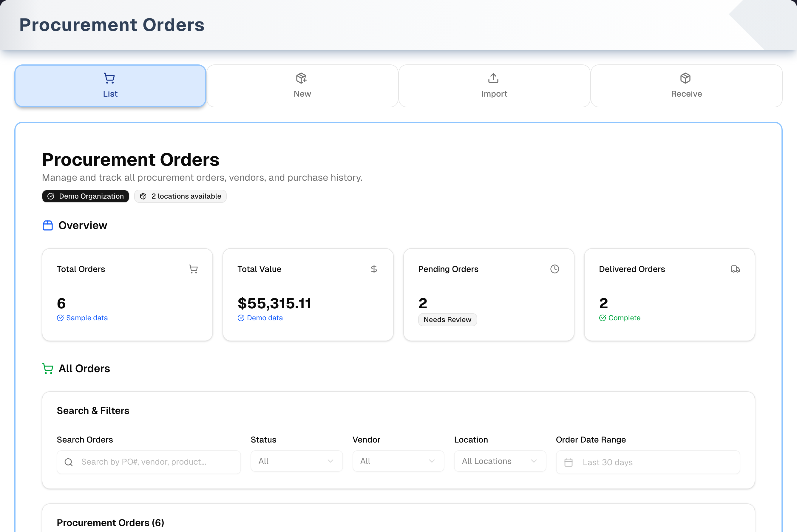Click the dollar icon on Total Value card
The width and height of the screenshot is (797, 532).
374,269
